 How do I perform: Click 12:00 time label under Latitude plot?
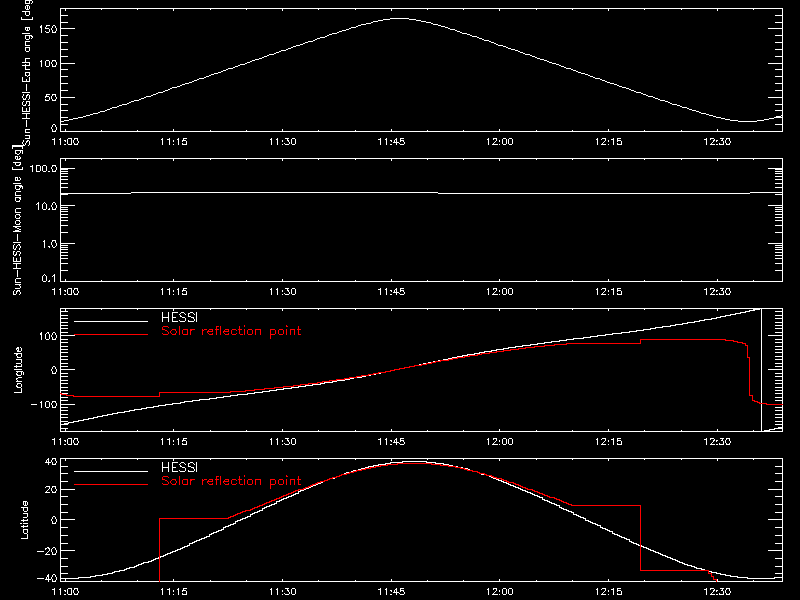click(x=500, y=591)
